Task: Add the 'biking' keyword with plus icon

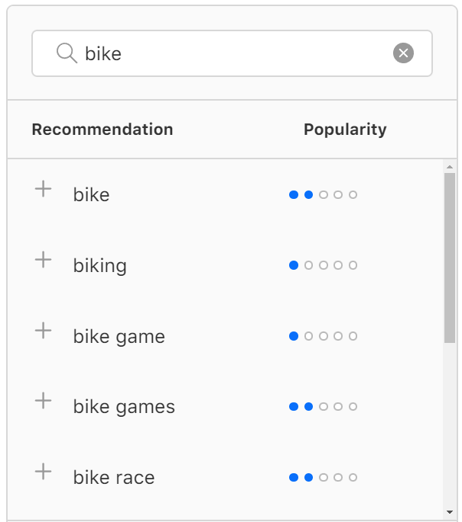Action: click(43, 260)
